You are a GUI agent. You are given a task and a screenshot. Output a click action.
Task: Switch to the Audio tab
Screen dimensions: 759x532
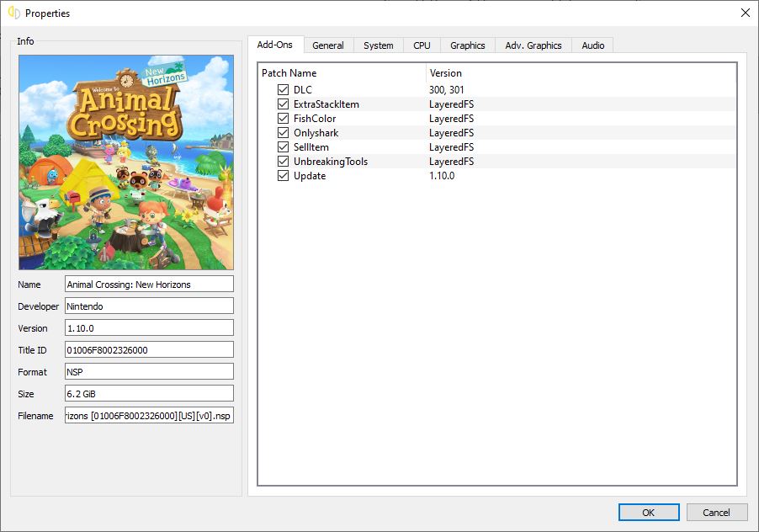tap(592, 45)
